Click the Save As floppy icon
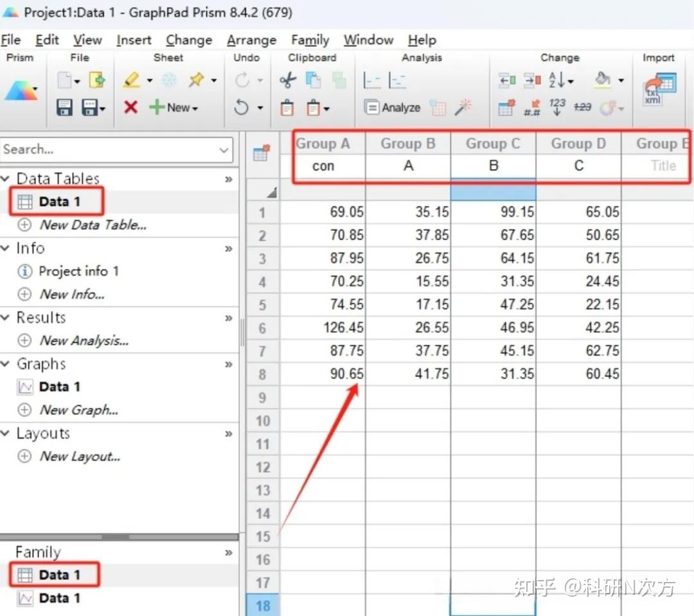This screenshot has width=694, height=616. (x=91, y=107)
